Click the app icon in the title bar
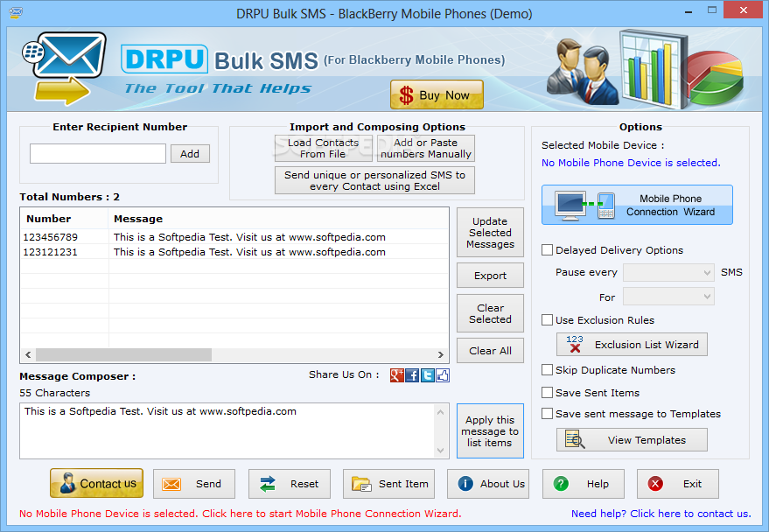 tap(15, 13)
